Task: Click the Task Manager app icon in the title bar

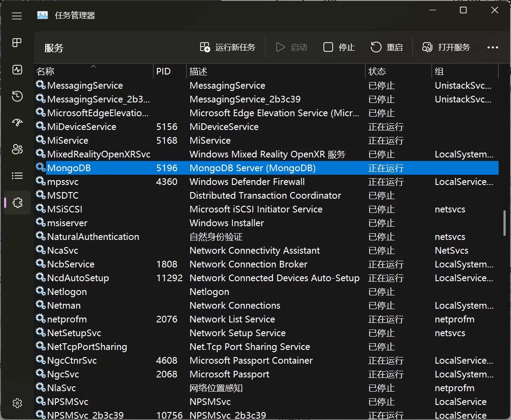Action: [43, 15]
